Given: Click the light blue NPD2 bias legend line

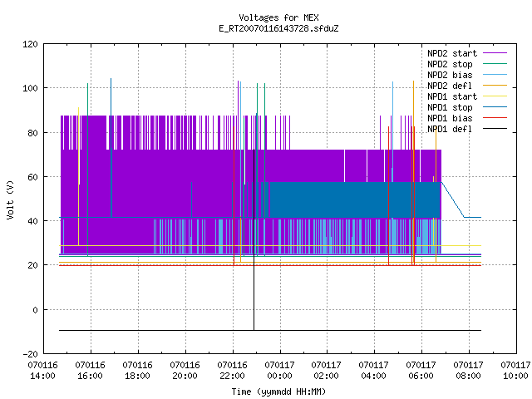Looking at the screenshot, I should point(495,75).
